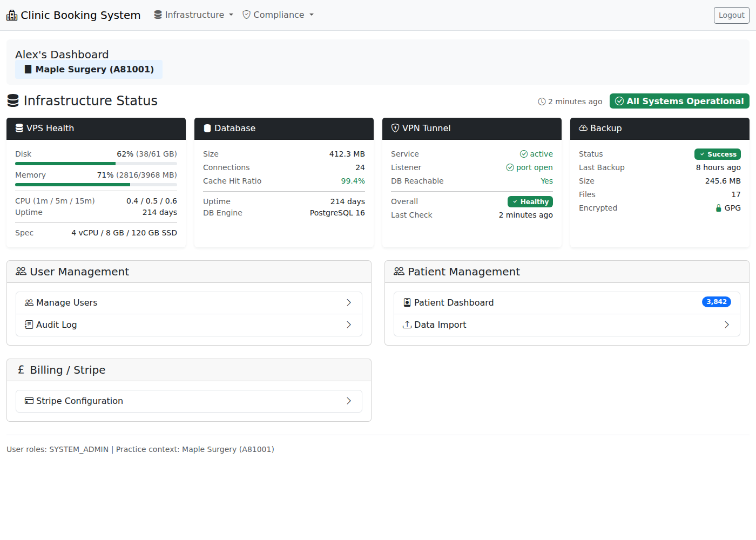Click the Memory usage progress bar

96,185
